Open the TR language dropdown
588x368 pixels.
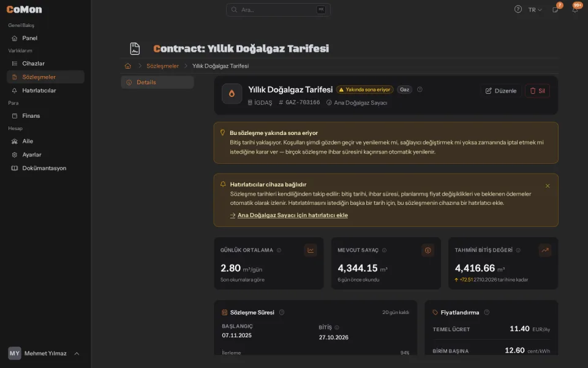(x=535, y=10)
